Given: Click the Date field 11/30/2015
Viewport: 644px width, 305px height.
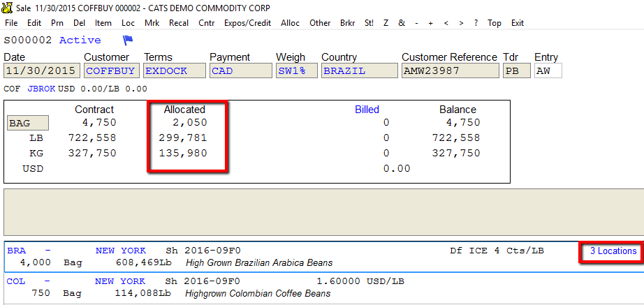Looking at the screenshot, I should coord(42,70).
